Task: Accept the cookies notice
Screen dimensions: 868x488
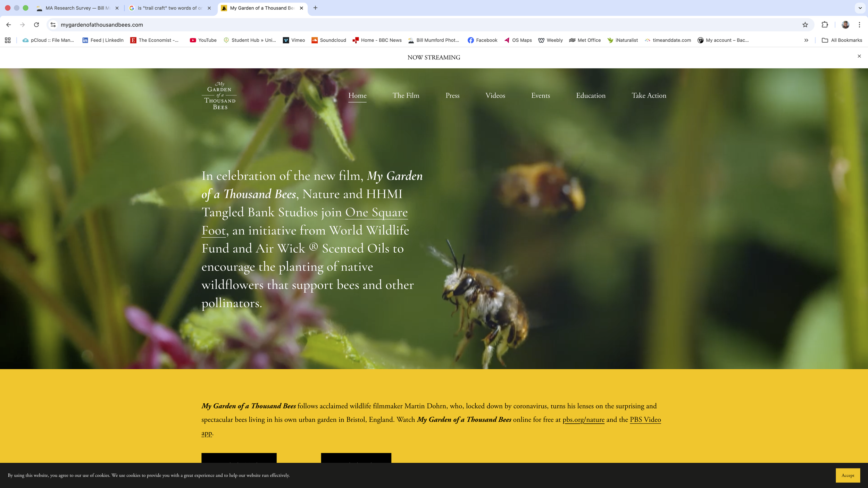Action: pos(848,476)
